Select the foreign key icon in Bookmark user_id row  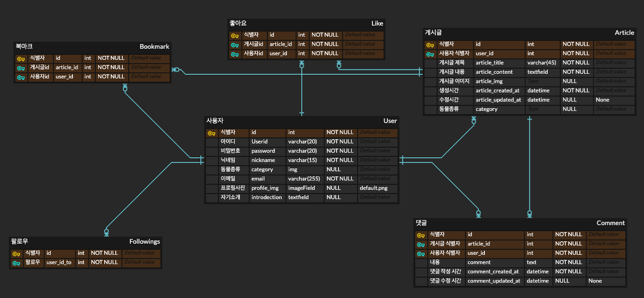coord(21,77)
